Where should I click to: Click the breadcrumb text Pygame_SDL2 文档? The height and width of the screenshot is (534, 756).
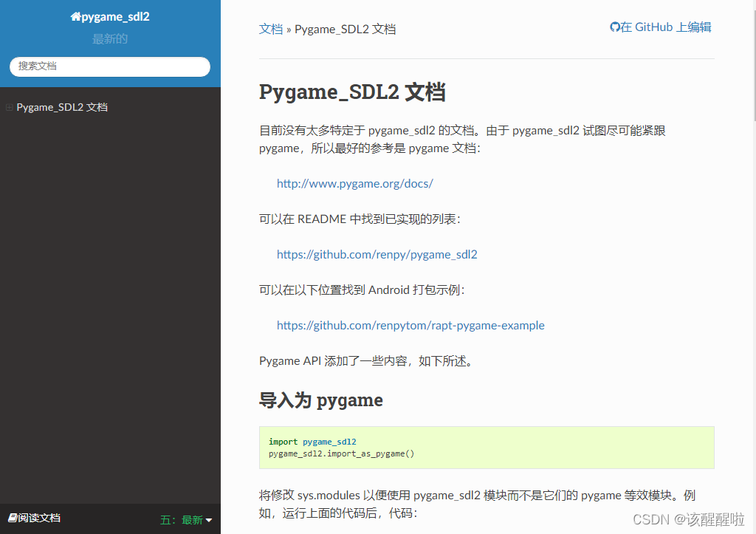[346, 29]
